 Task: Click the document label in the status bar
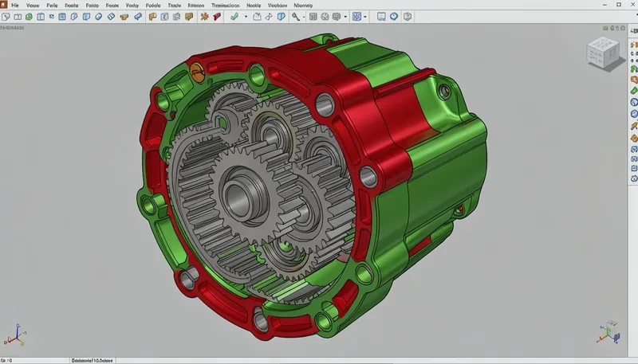92,360
